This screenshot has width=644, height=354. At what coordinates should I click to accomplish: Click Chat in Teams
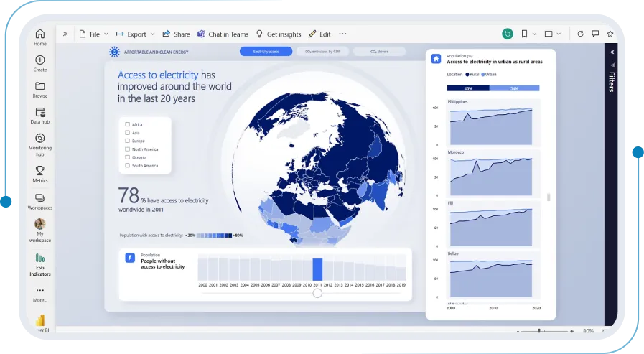pyautogui.click(x=223, y=34)
